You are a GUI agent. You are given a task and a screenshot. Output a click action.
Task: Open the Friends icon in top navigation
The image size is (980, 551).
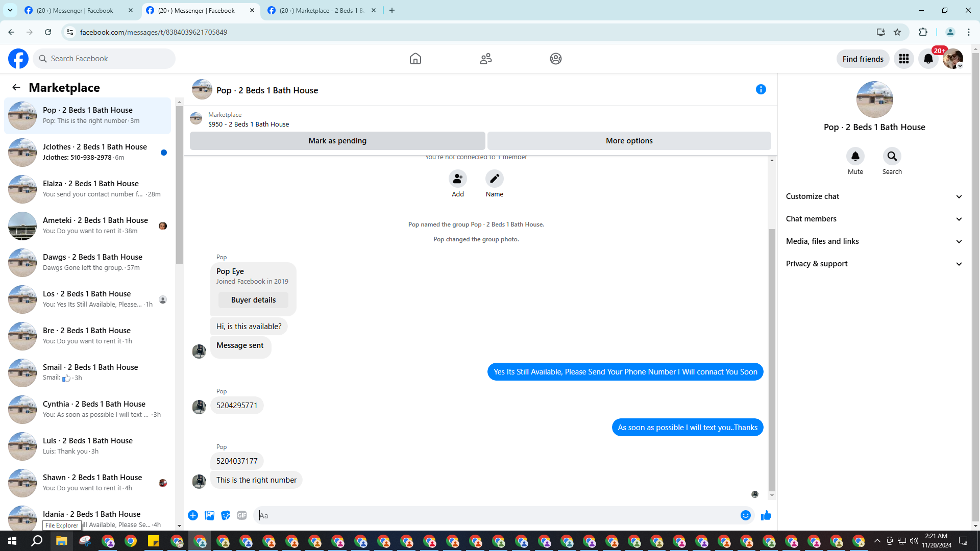(486, 59)
